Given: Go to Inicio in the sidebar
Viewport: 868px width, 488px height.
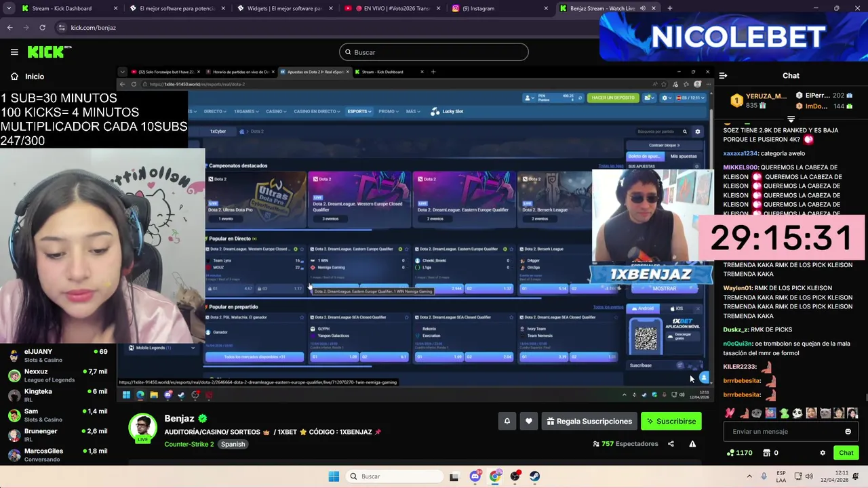Looking at the screenshot, I should tap(27, 77).
